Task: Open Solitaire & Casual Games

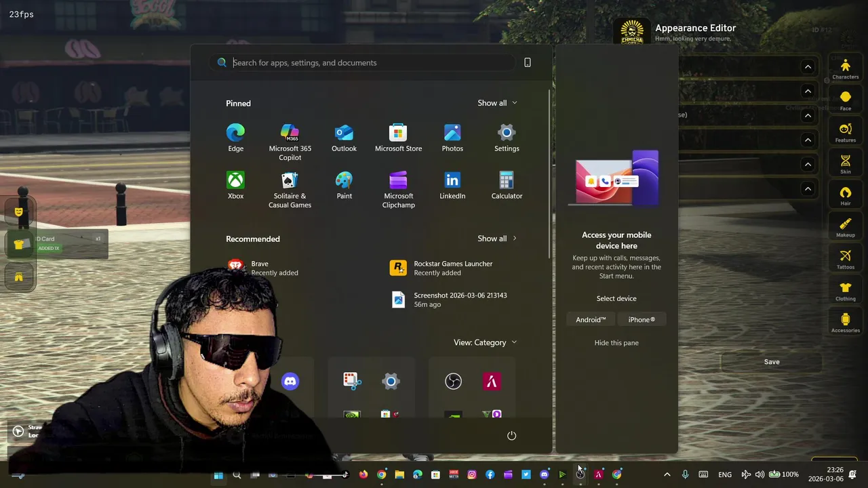Action: click(x=290, y=190)
